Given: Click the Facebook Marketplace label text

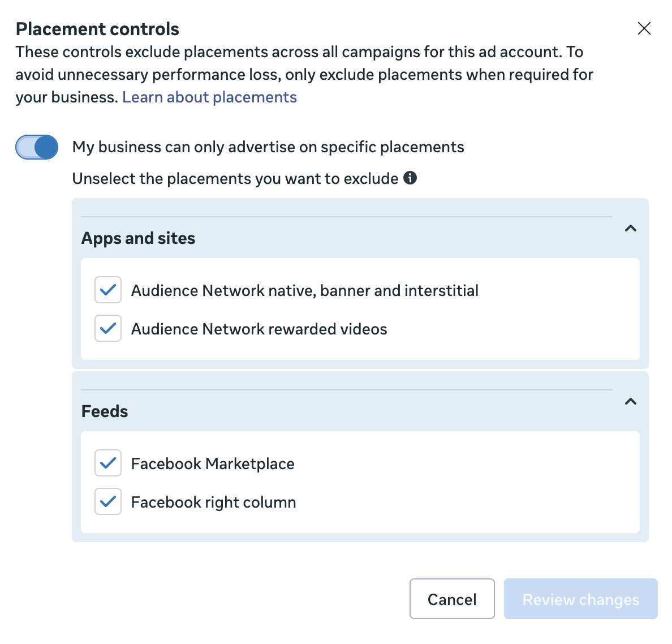Looking at the screenshot, I should [x=213, y=464].
